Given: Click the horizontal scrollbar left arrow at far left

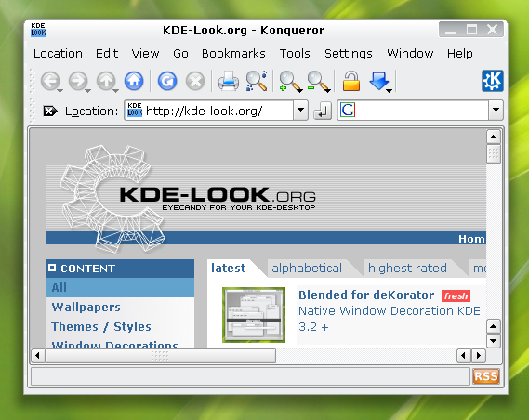Looking at the screenshot, I should click(x=37, y=356).
